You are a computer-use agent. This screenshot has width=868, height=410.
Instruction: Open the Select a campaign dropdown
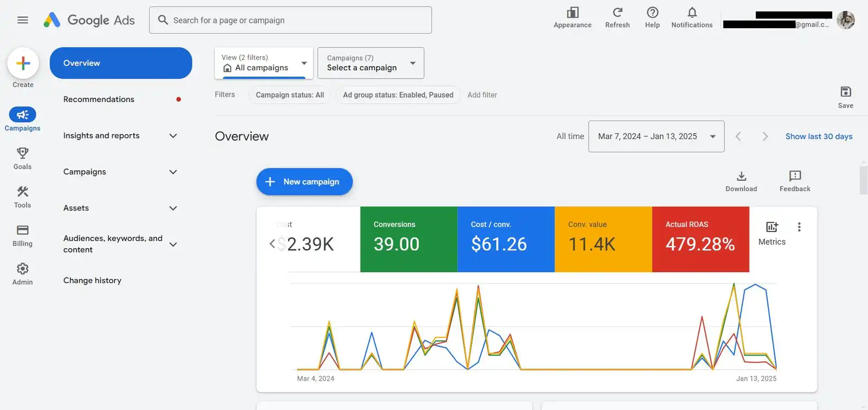coord(371,63)
